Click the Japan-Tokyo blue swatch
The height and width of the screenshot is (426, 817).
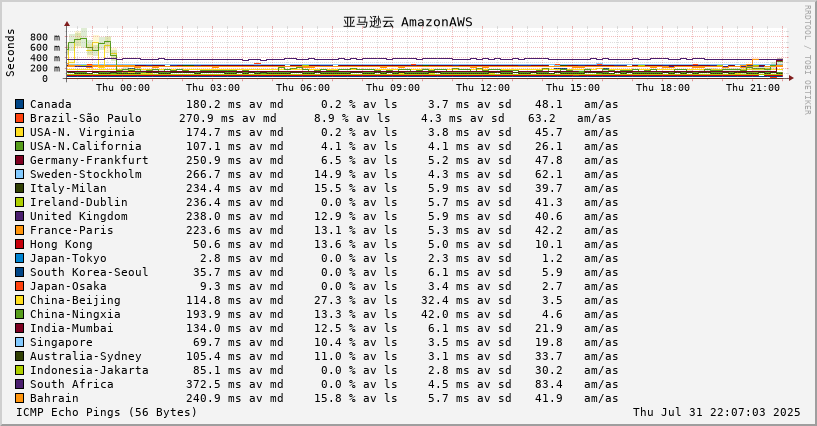[x=19, y=258]
